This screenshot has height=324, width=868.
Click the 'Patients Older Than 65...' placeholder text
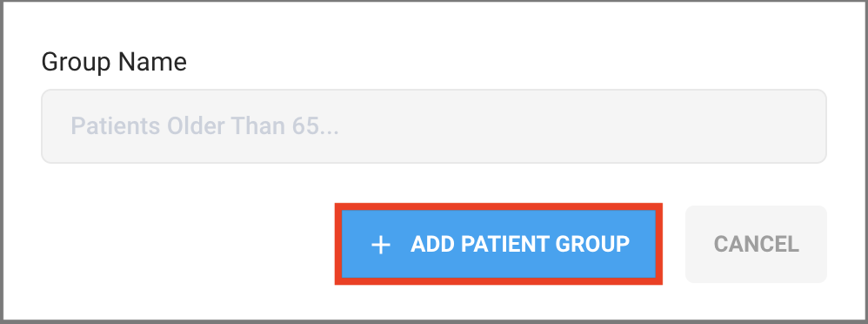[x=204, y=126]
